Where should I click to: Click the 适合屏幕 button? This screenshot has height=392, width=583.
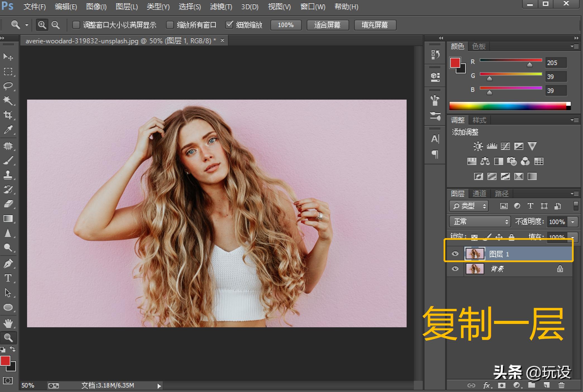[x=327, y=25]
